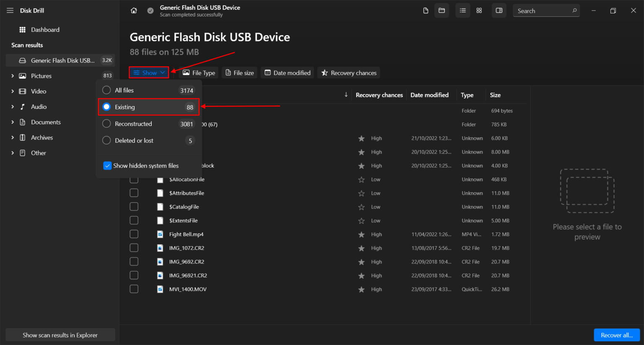Click the file view icon
The height and width of the screenshot is (345, 644).
click(x=426, y=10)
